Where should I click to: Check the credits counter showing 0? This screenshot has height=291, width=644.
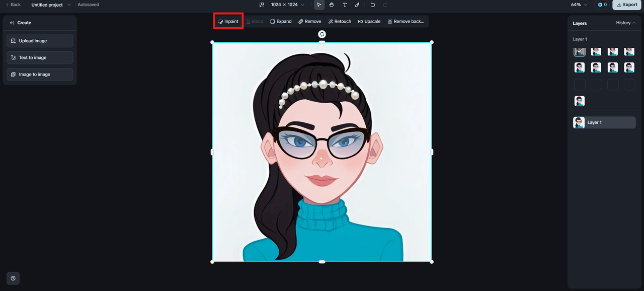pyautogui.click(x=602, y=5)
